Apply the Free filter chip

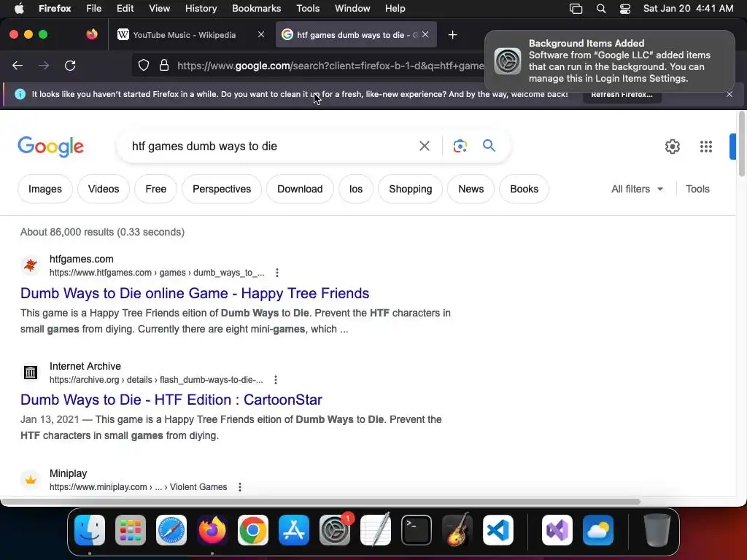pyautogui.click(x=156, y=189)
